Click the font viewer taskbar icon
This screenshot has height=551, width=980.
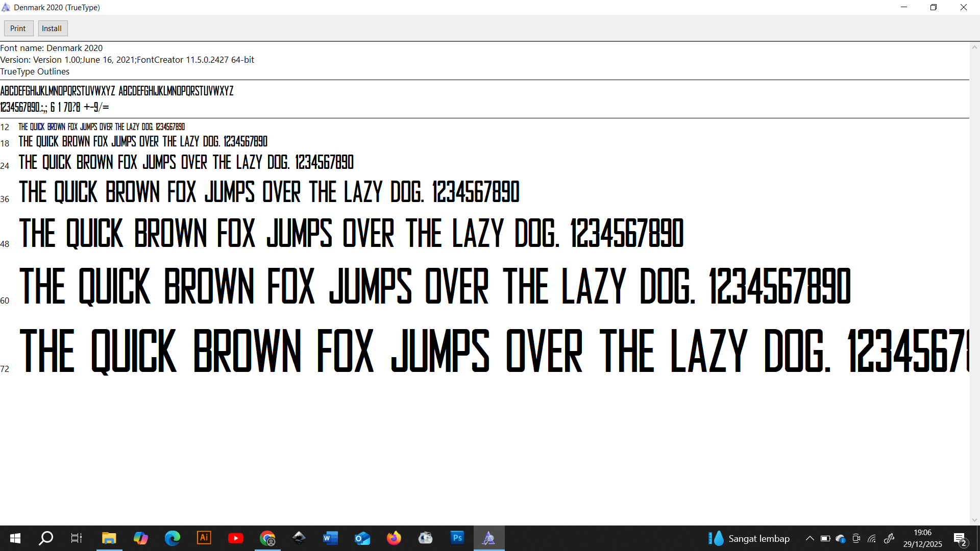pos(488,538)
